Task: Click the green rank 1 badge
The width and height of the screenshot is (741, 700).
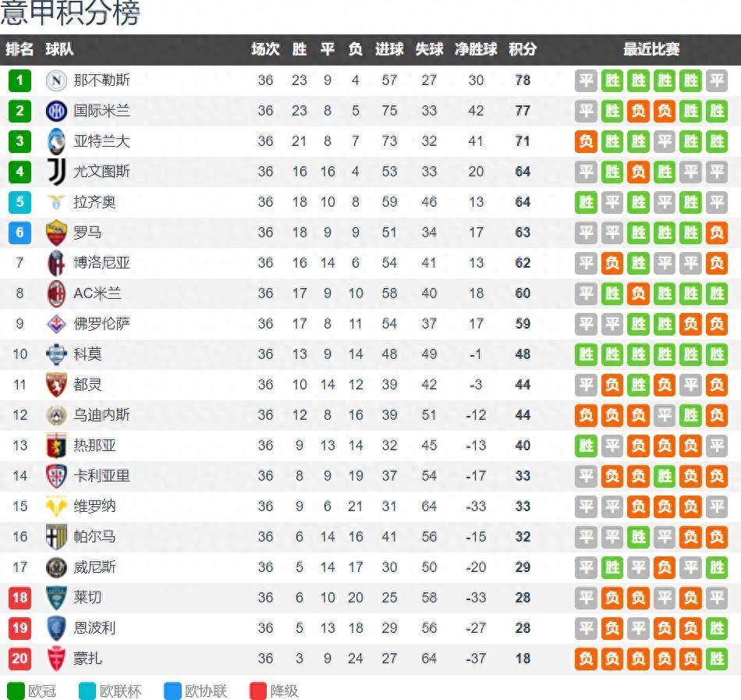Action: (x=19, y=80)
